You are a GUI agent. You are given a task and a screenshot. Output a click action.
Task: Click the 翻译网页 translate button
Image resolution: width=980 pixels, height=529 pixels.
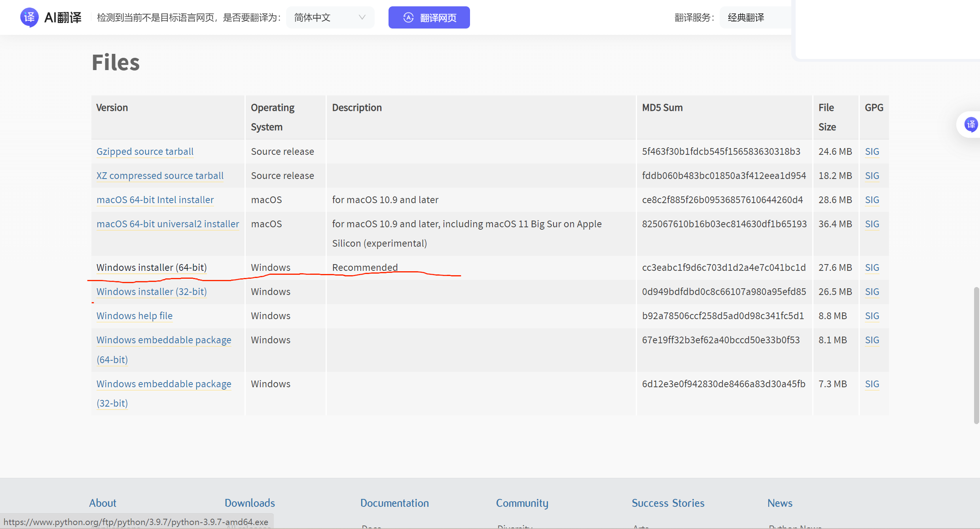(429, 17)
